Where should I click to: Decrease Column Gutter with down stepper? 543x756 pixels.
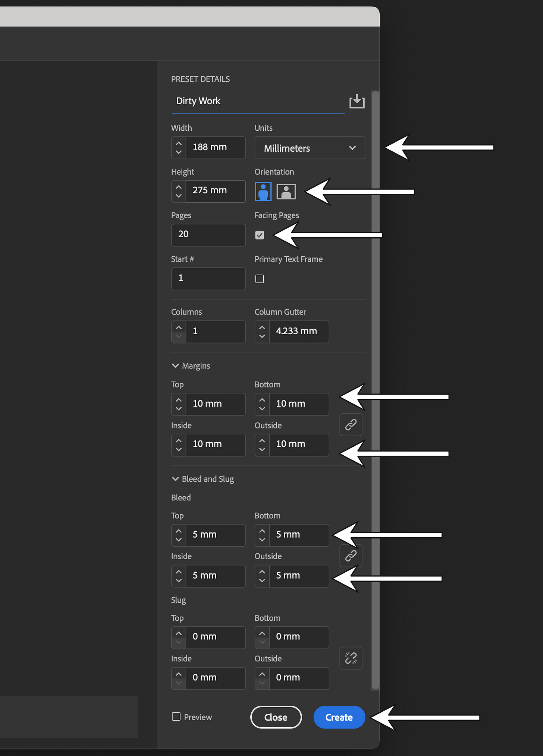point(262,336)
